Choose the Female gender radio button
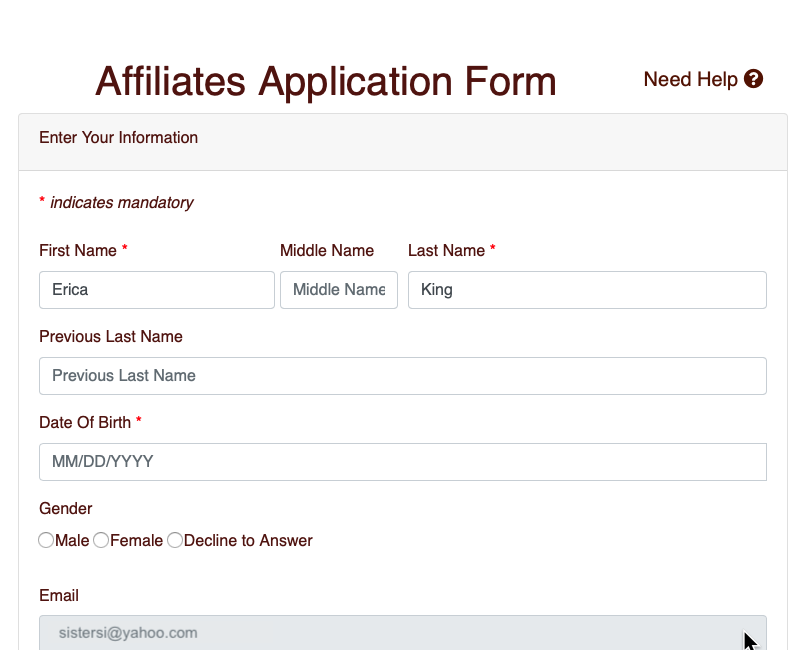 (101, 540)
